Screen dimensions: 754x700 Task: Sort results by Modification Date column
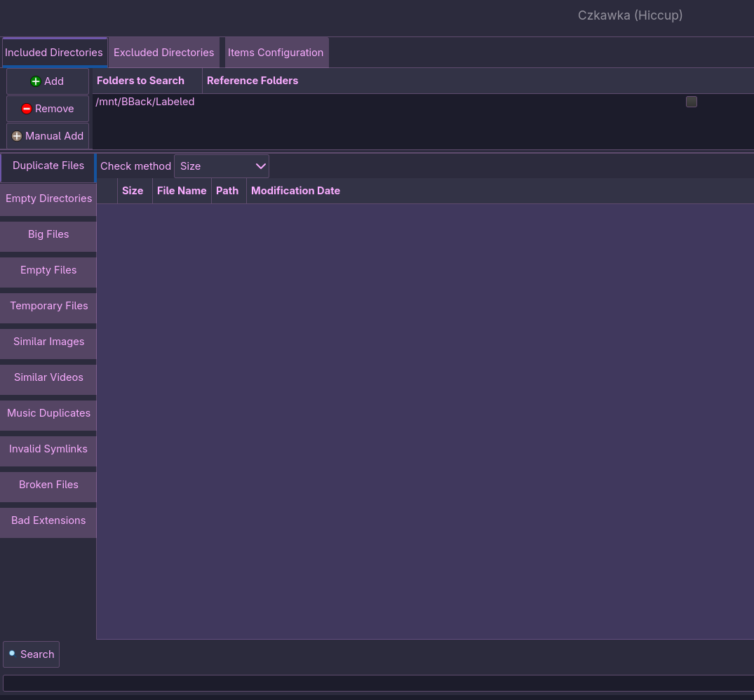[295, 191]
